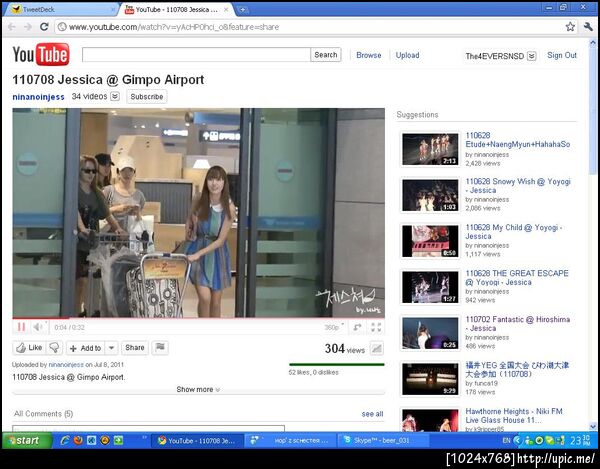This screenshot has width=600, height=469.
Task: Open the 360p quality selector
Action: (334, 327)
